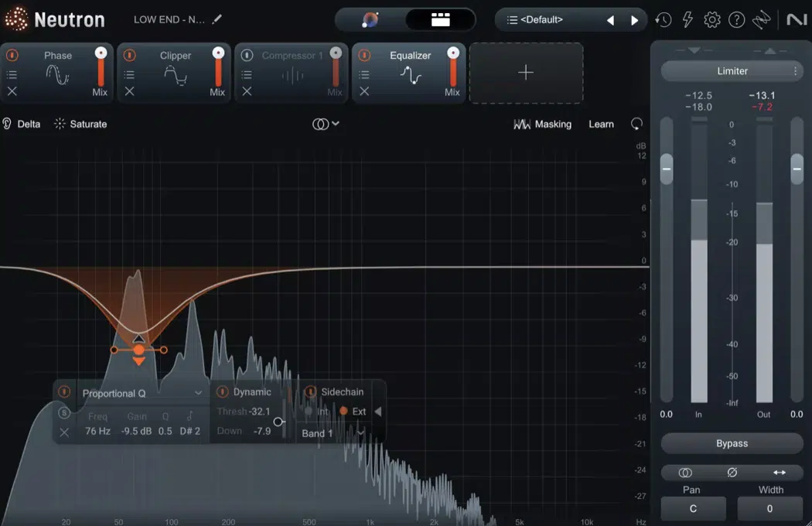Click the output gain slider handle
The image size is (812, 526).
797,169
